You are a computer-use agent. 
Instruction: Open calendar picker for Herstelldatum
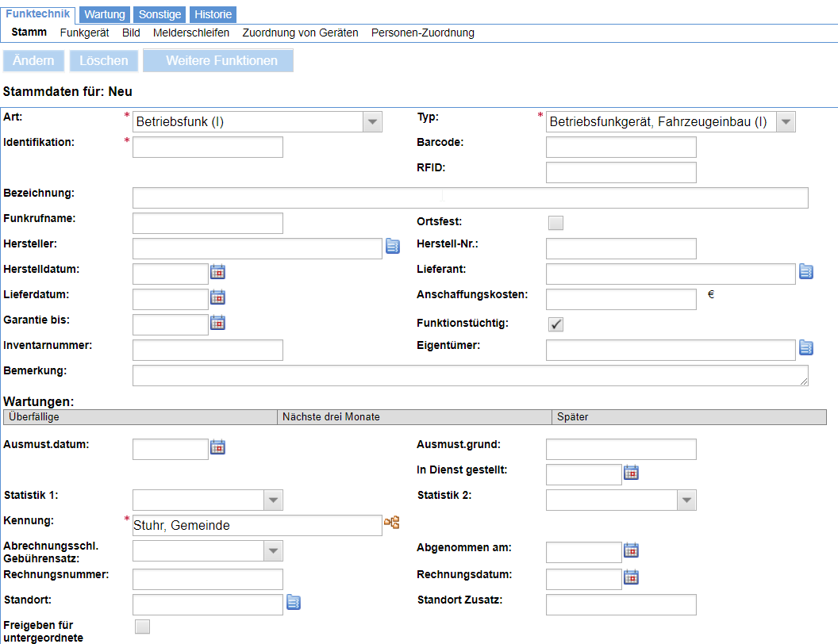(217, 272)
